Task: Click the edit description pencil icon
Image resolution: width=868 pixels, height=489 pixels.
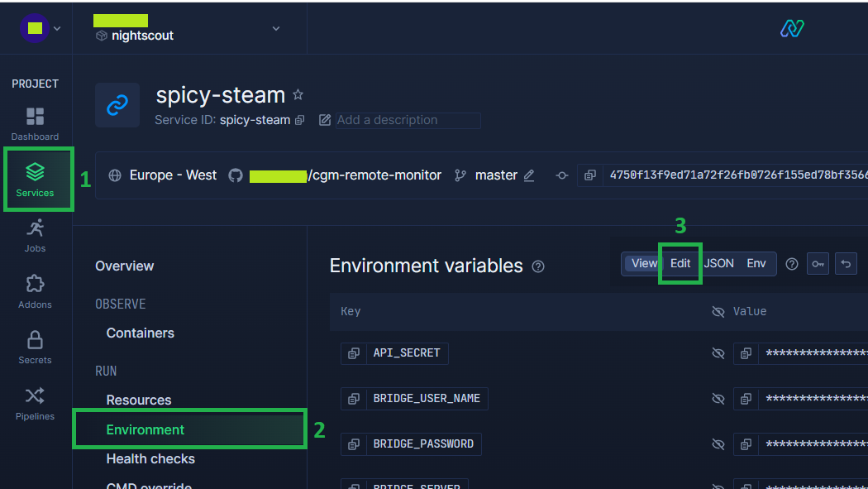Action: pos(325,120)
